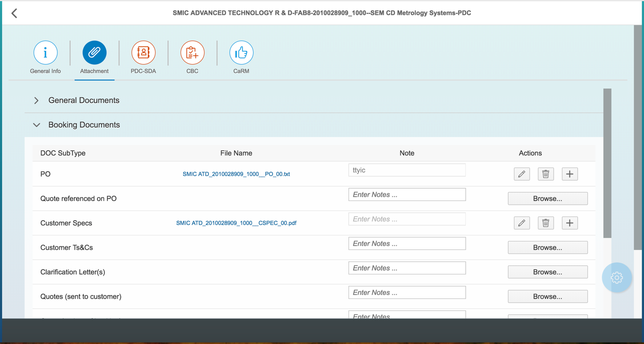644x344 pixels.
Task: Open the PO_00.txt file link
Action: pos(236,174)
